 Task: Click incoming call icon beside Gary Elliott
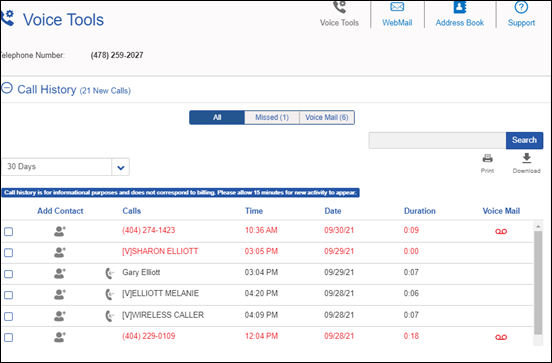110,274
